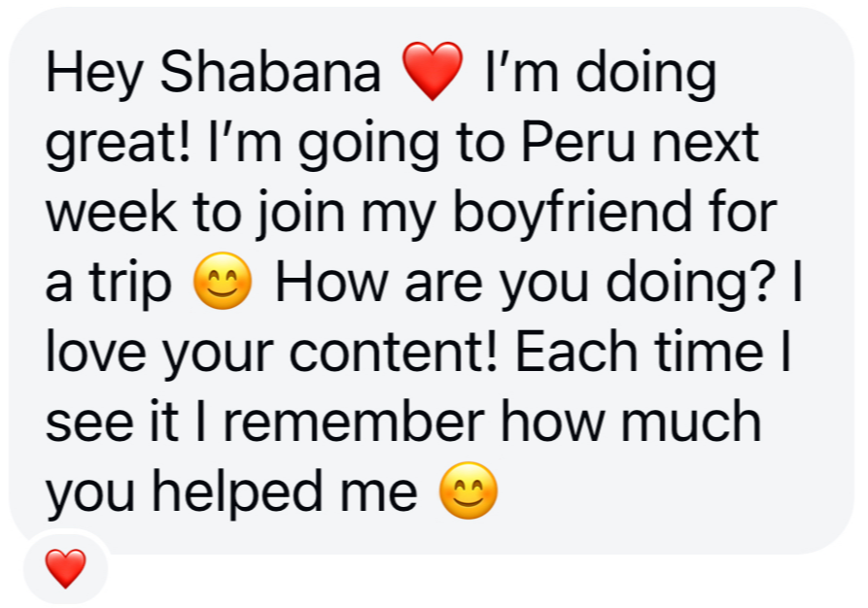868x608 pixels.
Task: Click the name 'Shabana' in the message
Action: pos(270,72)
